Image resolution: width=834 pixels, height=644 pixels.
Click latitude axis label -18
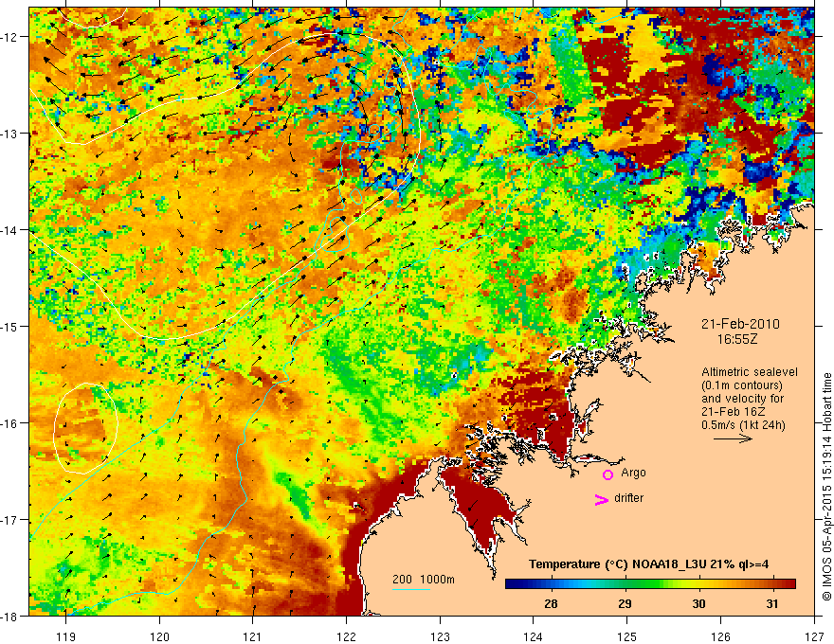pyautogui.click(x=10, y=616)
